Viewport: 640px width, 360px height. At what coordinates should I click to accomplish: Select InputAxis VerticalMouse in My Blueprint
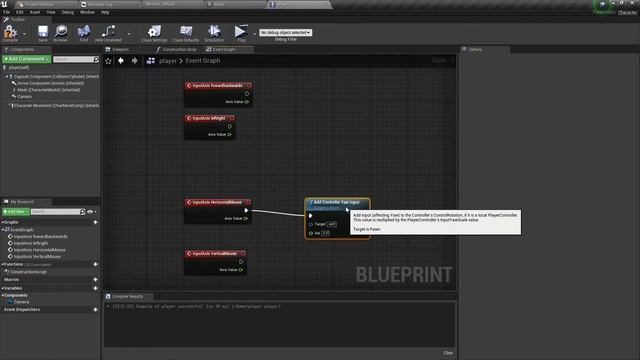(x=37, y=257)
